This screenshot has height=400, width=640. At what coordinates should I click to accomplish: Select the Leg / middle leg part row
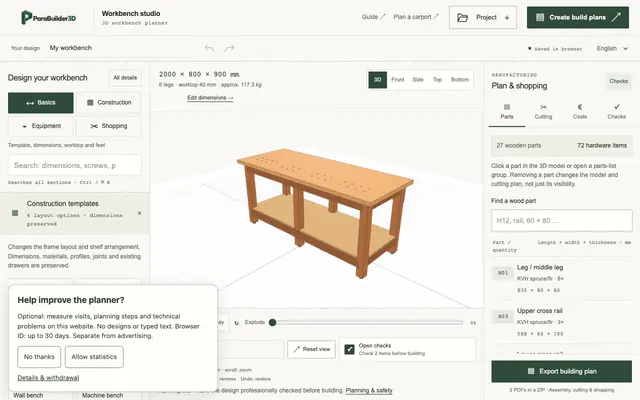click(562, 279)
